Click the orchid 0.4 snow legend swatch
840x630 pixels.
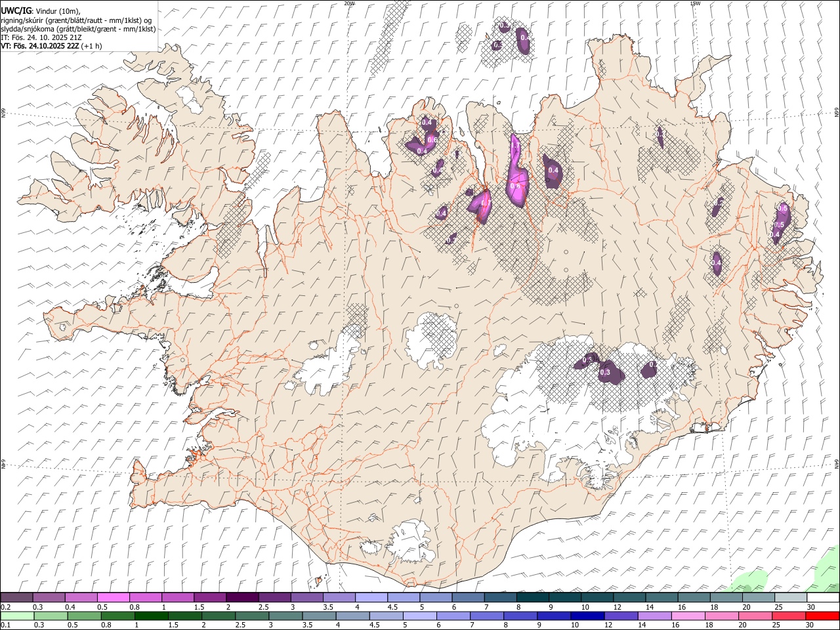(81, 597)
